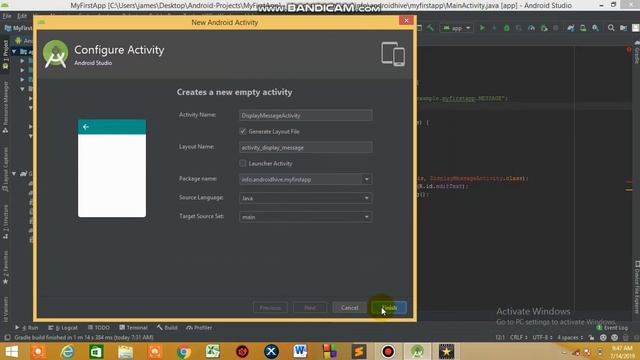Open the app run configuration dropdown
Viewport: 640px width, 360px height.
[x=457, y=28]
